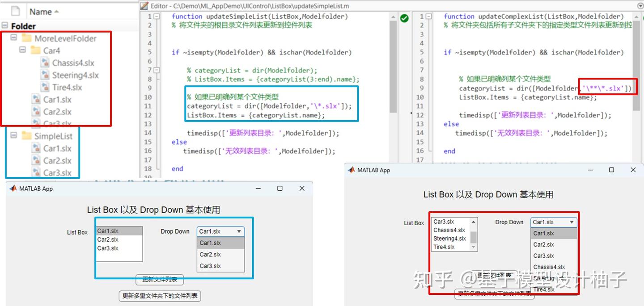
Task: Click the fully visible 更新多重文件夹下的文件列表 button
Action: click(160, 296)
